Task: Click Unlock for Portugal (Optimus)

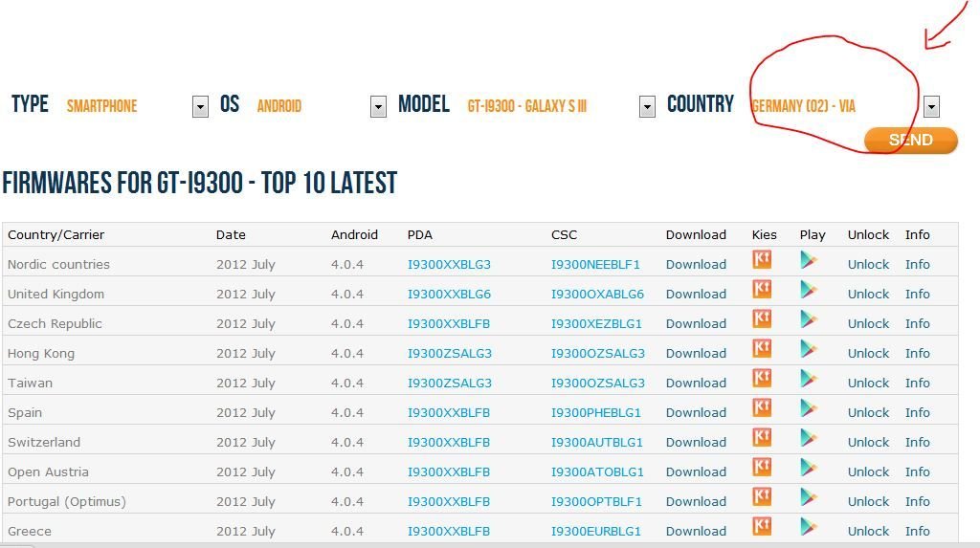Action: 868,502
